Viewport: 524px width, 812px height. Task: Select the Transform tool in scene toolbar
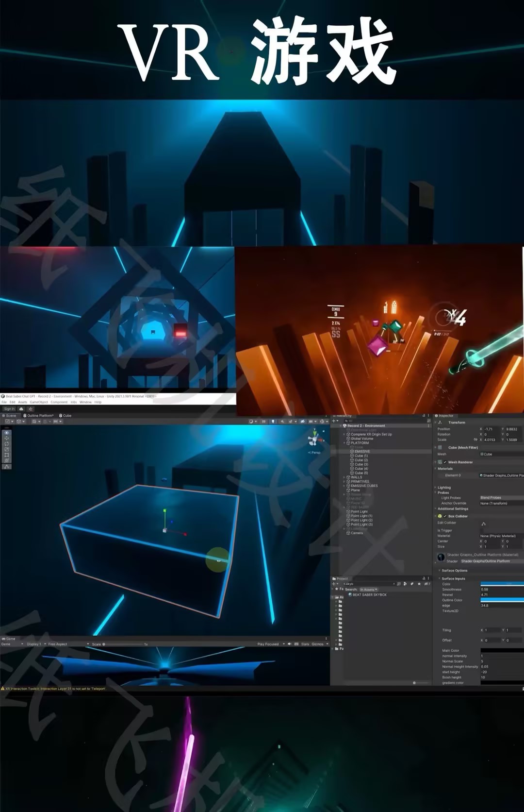pyautogui.click(x=7, y=460)
